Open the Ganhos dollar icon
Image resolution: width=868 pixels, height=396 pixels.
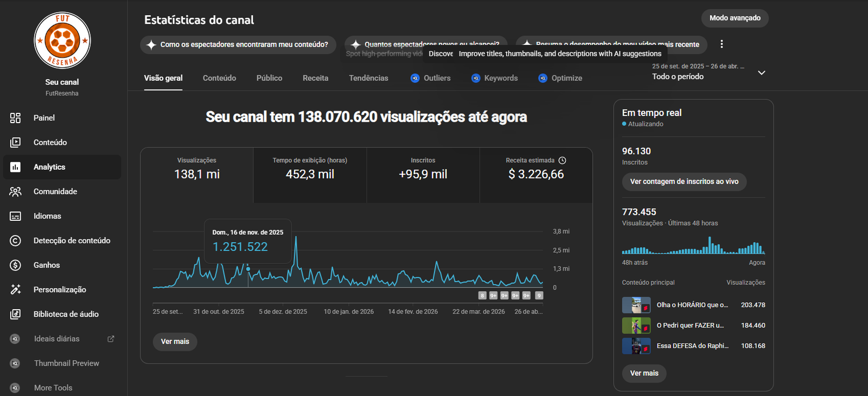15,265
